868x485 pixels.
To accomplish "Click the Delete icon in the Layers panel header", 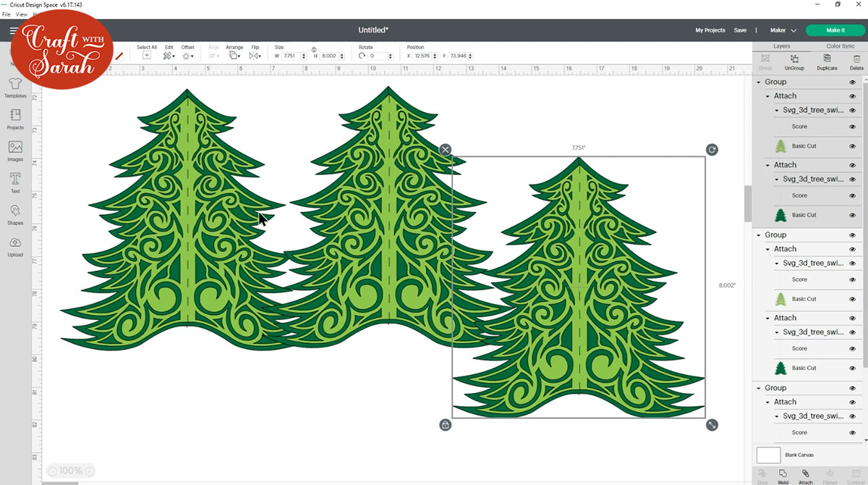I will tap(855, 60).
